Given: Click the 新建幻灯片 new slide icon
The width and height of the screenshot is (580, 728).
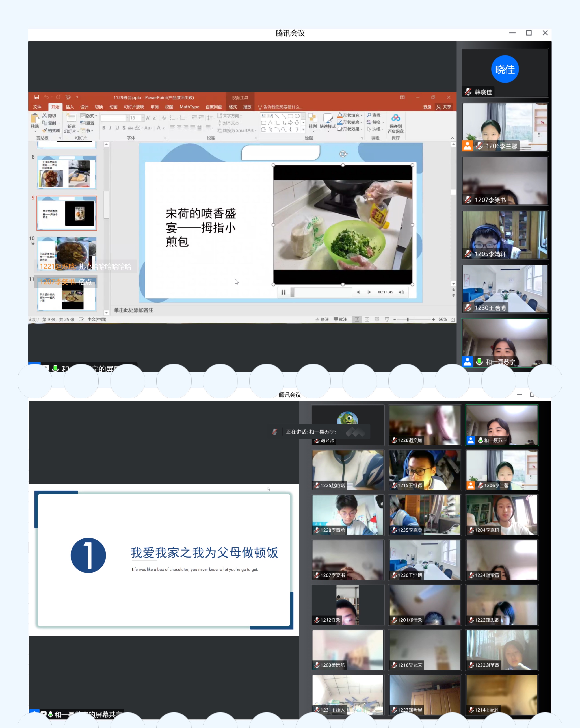Looking at the screenshot, I should click(71, 118).
